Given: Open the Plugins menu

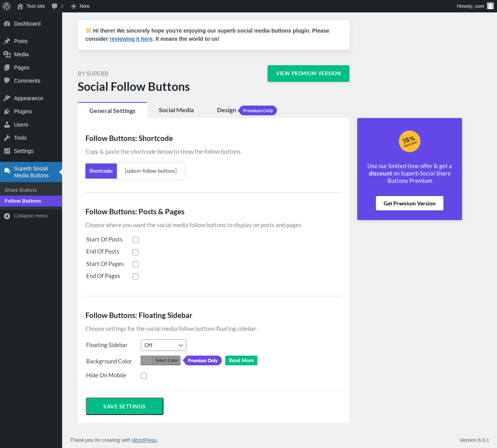Looking at the screenshot, I should click(x=31, y=111).
